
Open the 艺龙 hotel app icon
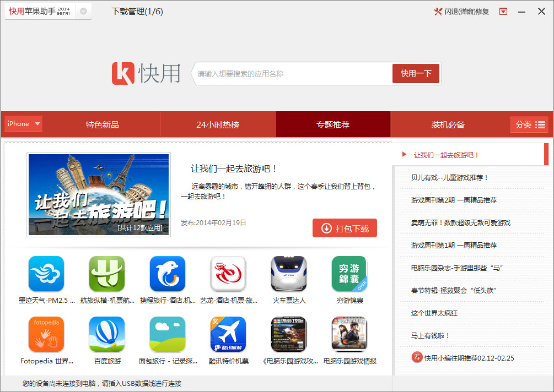(228, 274)
